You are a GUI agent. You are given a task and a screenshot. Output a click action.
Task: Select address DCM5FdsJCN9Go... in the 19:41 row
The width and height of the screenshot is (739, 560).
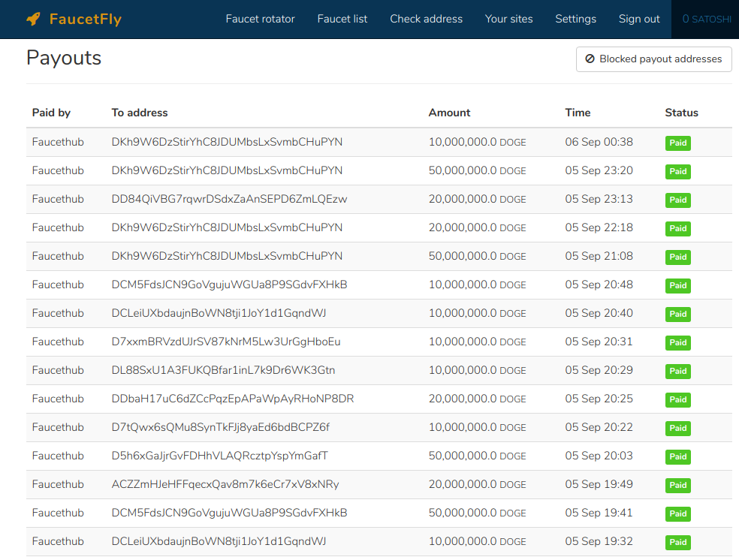click(x=229, y=513)
